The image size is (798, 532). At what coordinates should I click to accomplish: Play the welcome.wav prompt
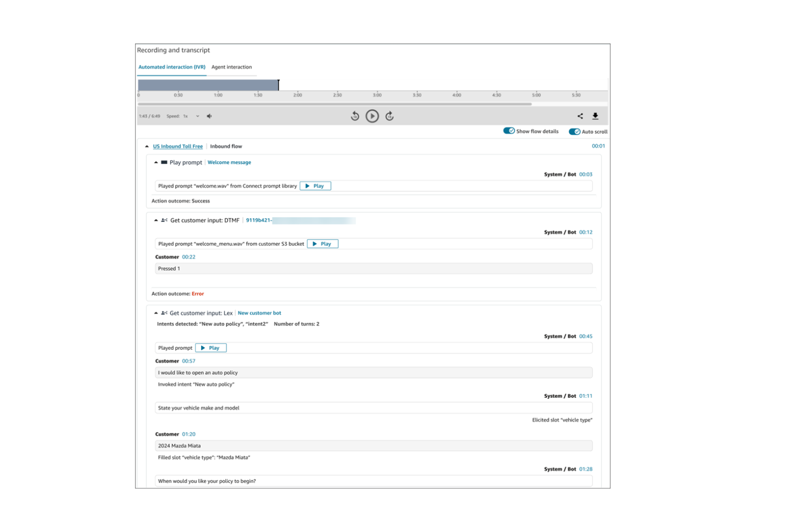point(315,186)
